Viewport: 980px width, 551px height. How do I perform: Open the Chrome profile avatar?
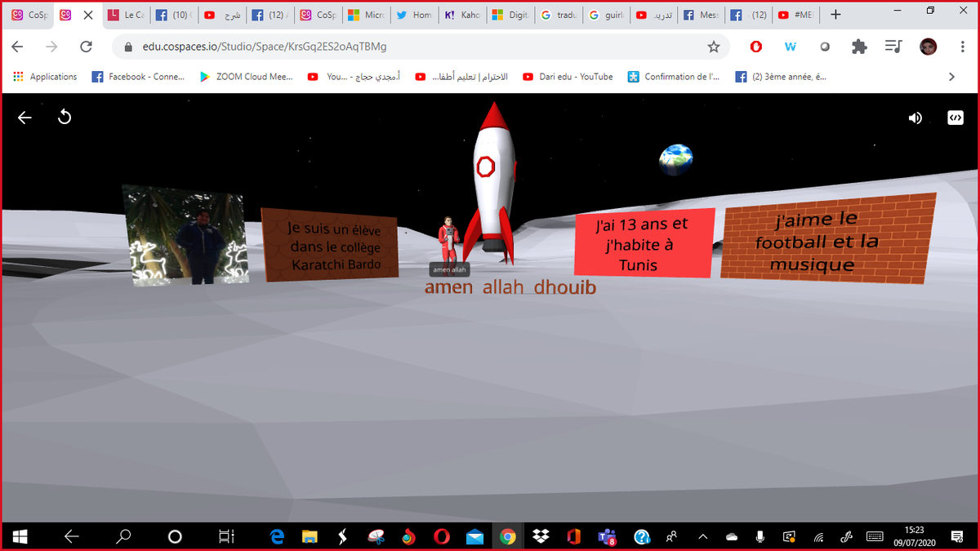928,47
